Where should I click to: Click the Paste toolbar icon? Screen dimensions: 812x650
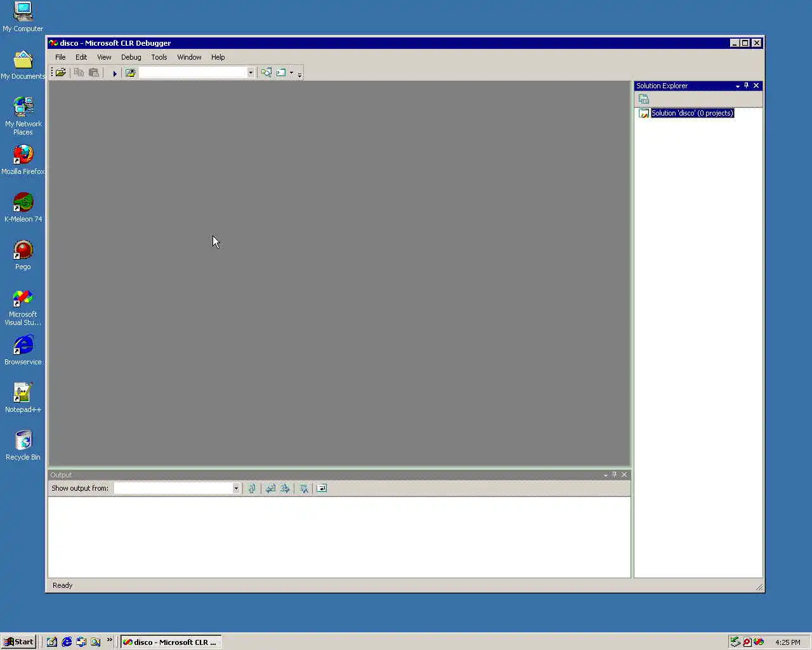pos(94,73)
